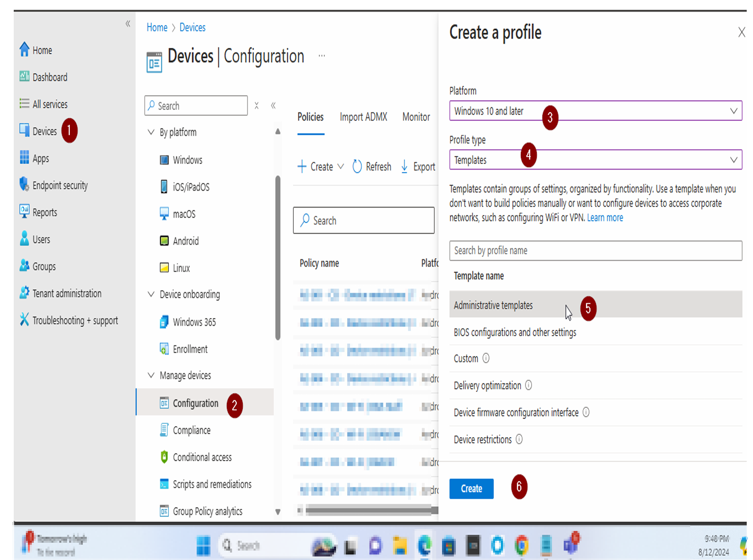The height and width of the screenshot is (560, 753).
Task: Select Device firmware configuration interface
Action: point(596,412)
